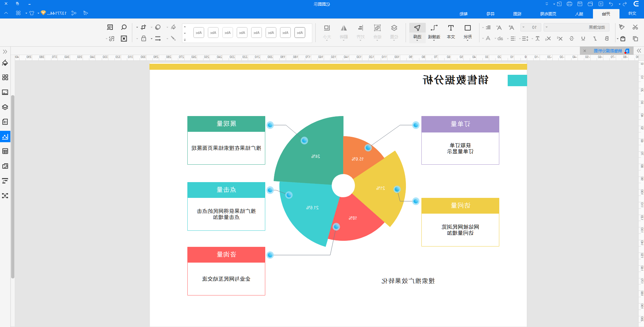Toggle strikethrough formatting
The image size is (644, 327).
571,39
